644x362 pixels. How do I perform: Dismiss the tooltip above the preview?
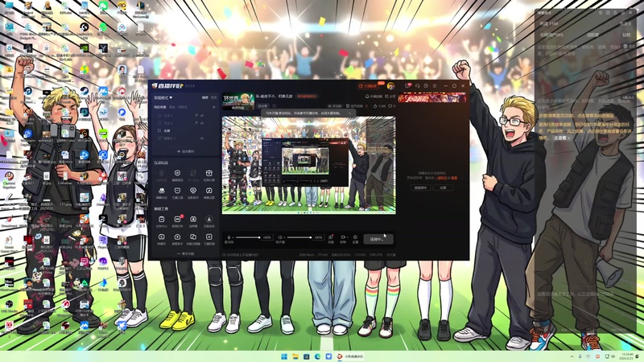click(x=350, y=113)
